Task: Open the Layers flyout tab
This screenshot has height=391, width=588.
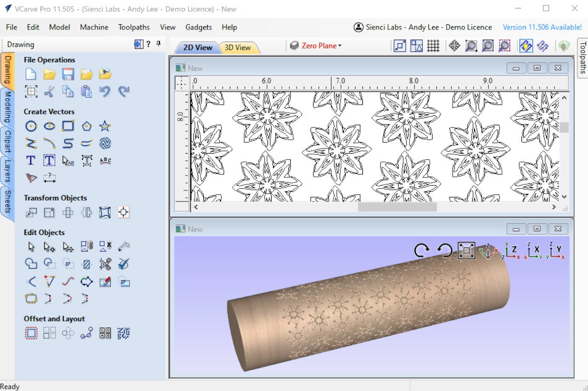Action: point(8,170)
